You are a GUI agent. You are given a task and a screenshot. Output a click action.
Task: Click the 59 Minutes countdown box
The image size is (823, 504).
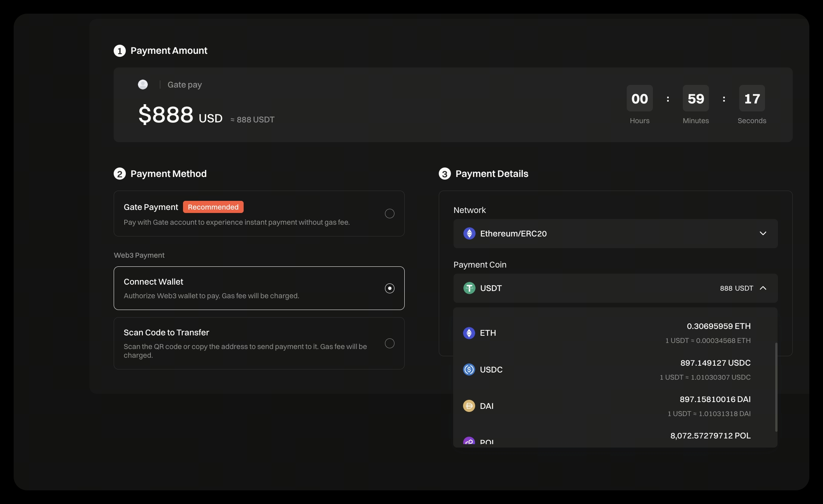click(x=695, y=99)
